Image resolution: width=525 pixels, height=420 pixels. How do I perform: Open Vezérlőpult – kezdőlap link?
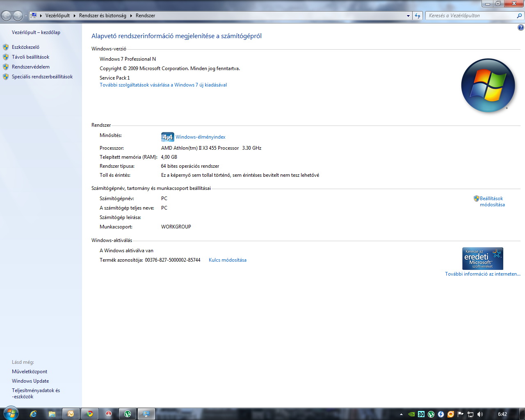(x=36, y=32)
